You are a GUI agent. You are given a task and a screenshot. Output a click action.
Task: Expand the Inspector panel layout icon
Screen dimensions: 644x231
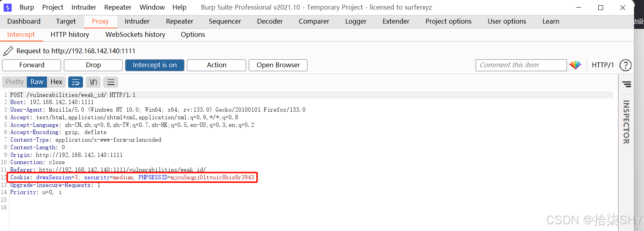(626, 84)
